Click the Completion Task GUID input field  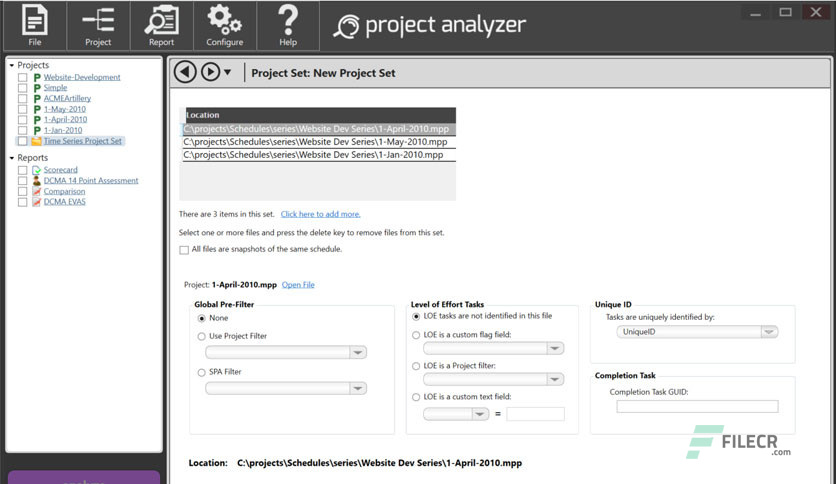point(697,407)
